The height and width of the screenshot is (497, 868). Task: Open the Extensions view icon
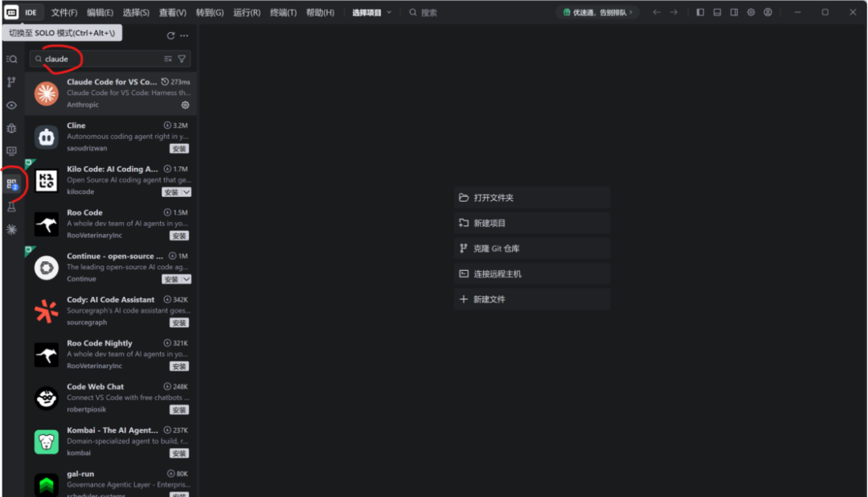(x=11, y=184)
